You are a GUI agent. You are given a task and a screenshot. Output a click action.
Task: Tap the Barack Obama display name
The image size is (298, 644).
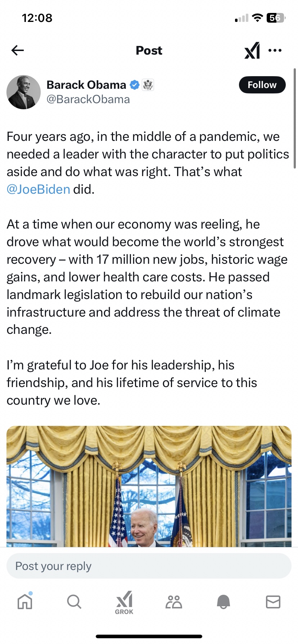[x=86, y=85]
